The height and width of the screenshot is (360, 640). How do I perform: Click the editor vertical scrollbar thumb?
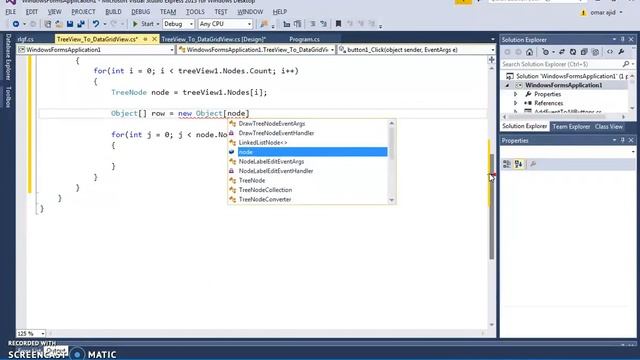click(x=491, y=206)
